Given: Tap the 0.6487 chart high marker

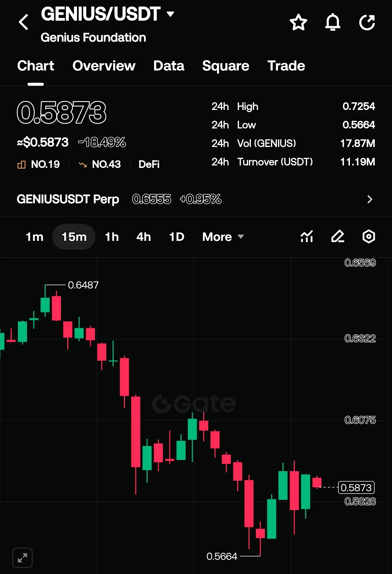Looking at the screenshot, I should (83, 285).
